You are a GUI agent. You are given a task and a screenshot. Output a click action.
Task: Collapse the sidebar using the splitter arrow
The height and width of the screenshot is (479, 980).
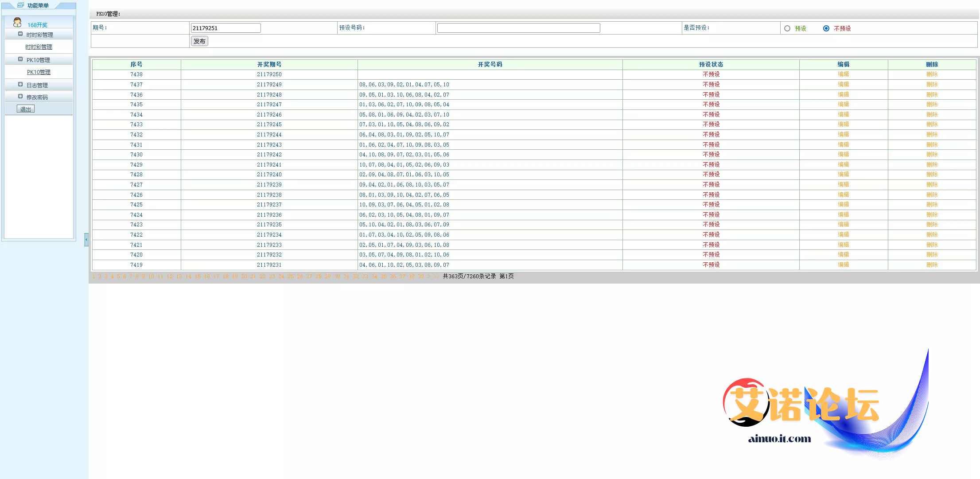[x=86, y=240]
